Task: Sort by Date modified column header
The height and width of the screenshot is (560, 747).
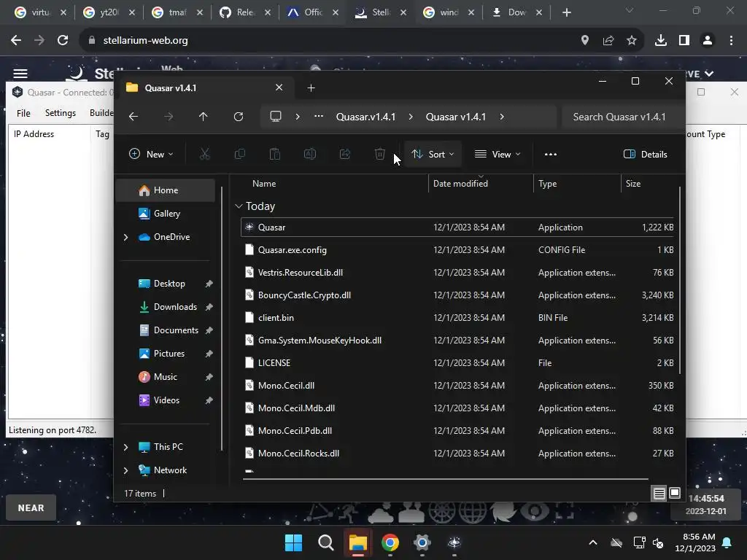Action: click(x=481, y=183)
